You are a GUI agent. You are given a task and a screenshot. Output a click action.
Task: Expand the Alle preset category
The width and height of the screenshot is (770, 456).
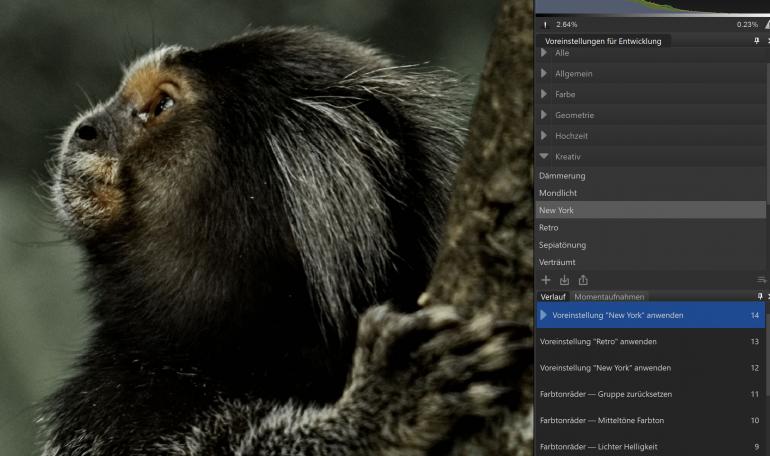pos(544,53)
